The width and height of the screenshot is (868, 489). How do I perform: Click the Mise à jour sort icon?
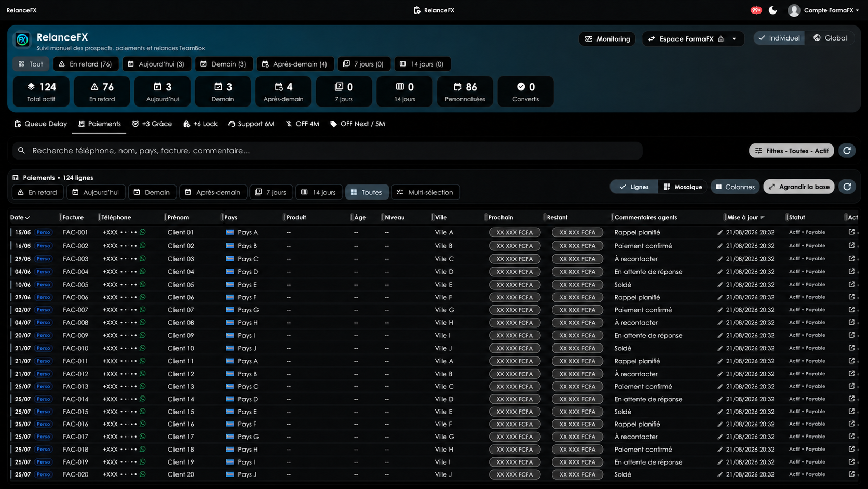pyautogui.click(x=762, y=217)
